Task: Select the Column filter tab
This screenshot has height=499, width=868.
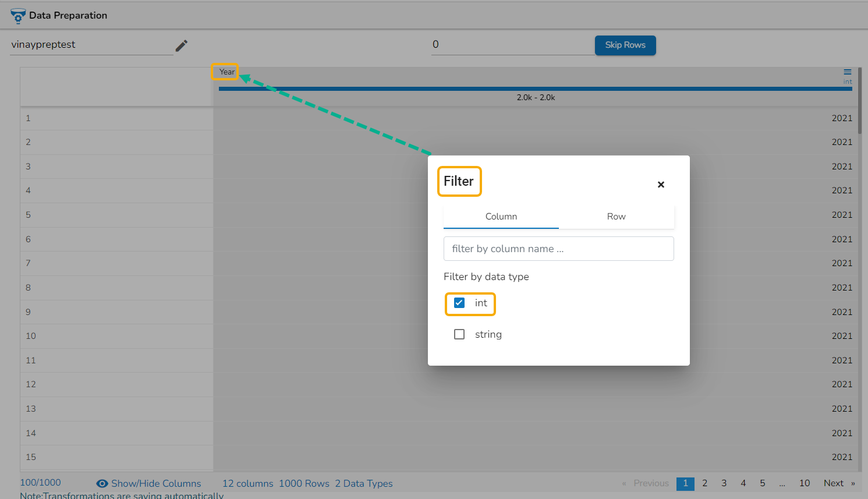Action: click(x=501, y=217)
